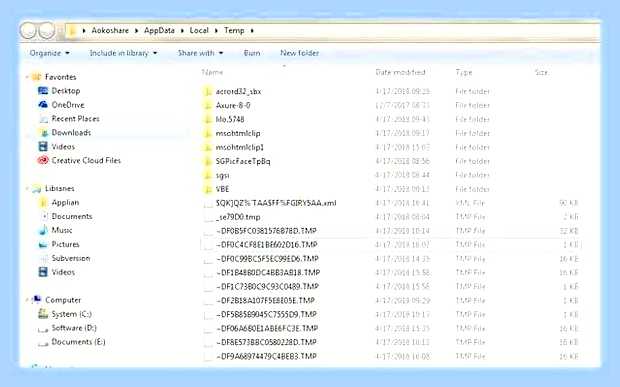Select file ~DF9A68974479C4BEB3.TMP
Viewport: 620px width, 387px height.
click(x=267, y=357)
